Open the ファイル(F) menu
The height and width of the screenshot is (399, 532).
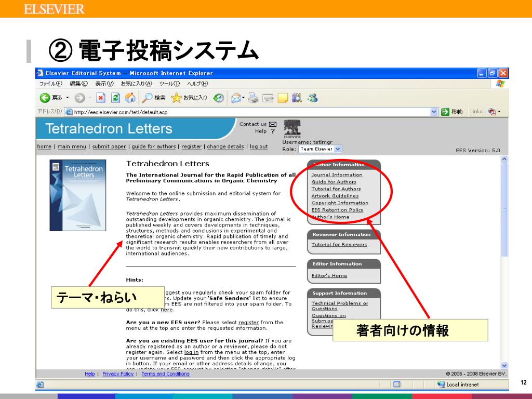(x=50, y=84)
